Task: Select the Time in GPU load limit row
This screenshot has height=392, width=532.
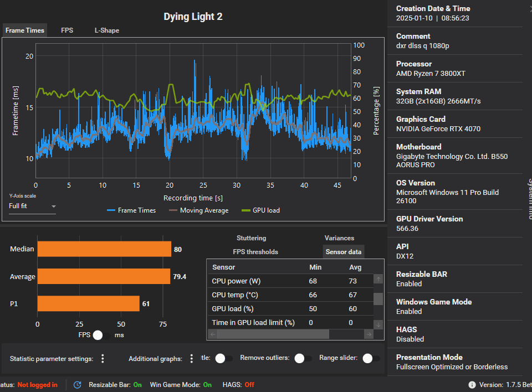Action: click(290, 322)
